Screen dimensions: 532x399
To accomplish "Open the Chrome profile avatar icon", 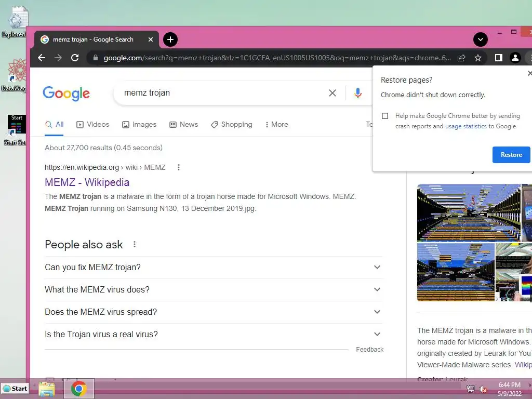I will tap(515, 58).
